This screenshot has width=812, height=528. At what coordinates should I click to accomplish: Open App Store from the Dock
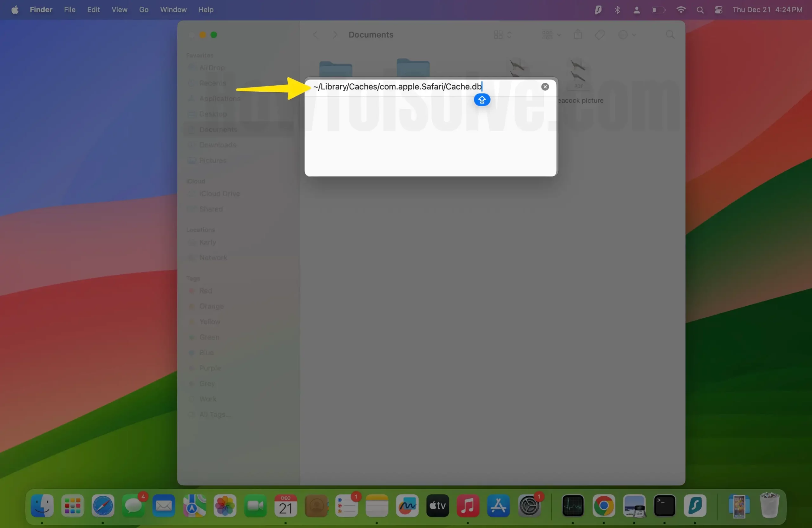(x=498, y=505)
